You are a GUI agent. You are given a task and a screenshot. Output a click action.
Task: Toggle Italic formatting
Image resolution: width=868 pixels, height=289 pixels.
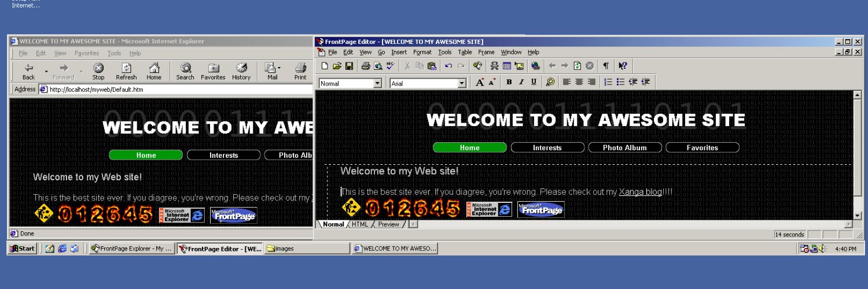pos(521,83)
